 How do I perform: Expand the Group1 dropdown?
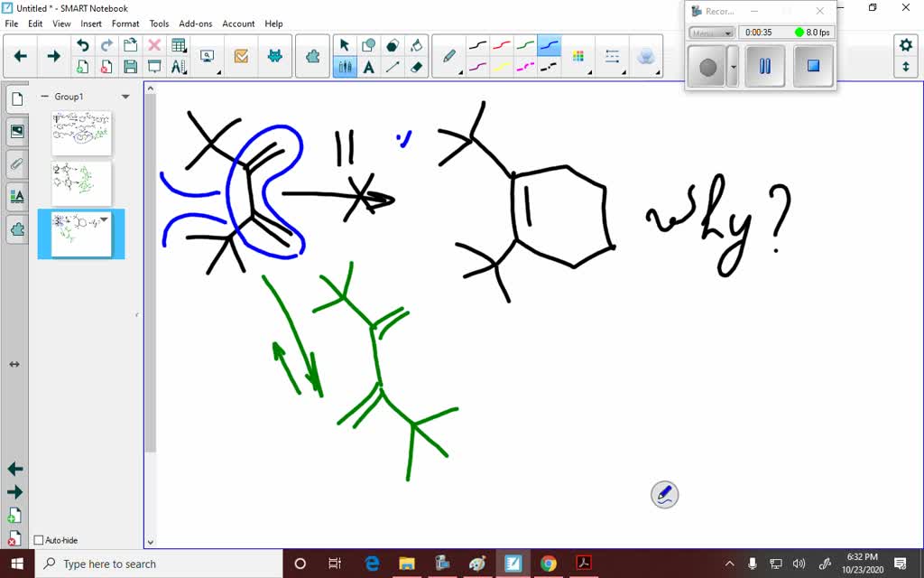pos(125,95)
